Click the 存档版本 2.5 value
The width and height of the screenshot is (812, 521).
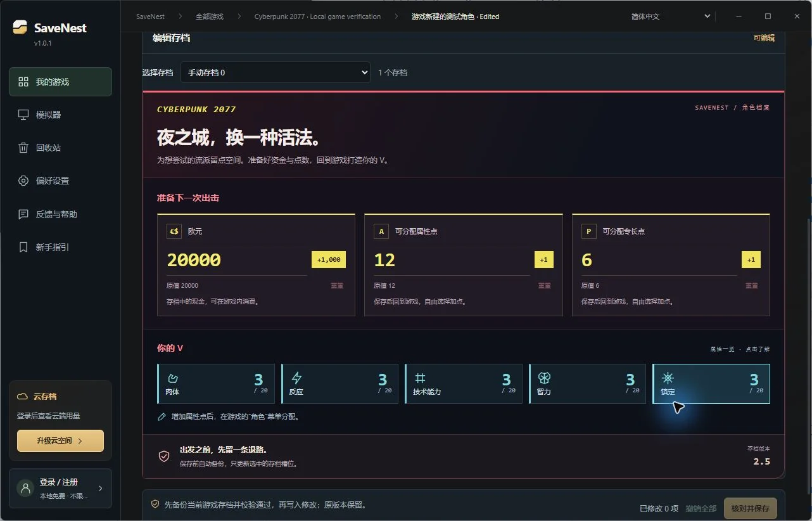coord(761,461)
